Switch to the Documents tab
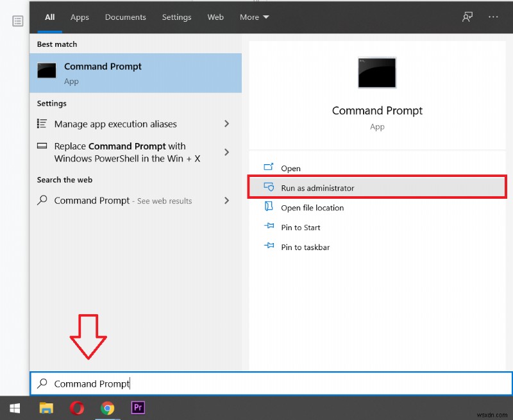 coord(125,17)
